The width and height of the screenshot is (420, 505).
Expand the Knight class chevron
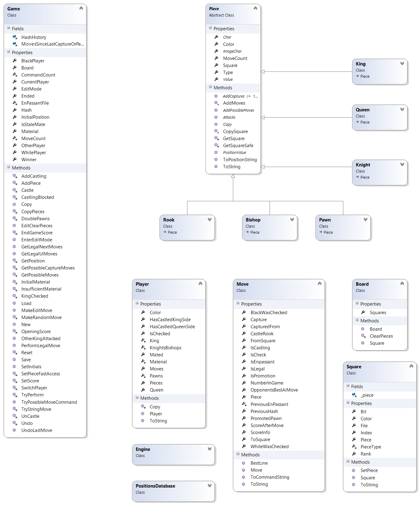pyautogui.click(x=402, y=164)
